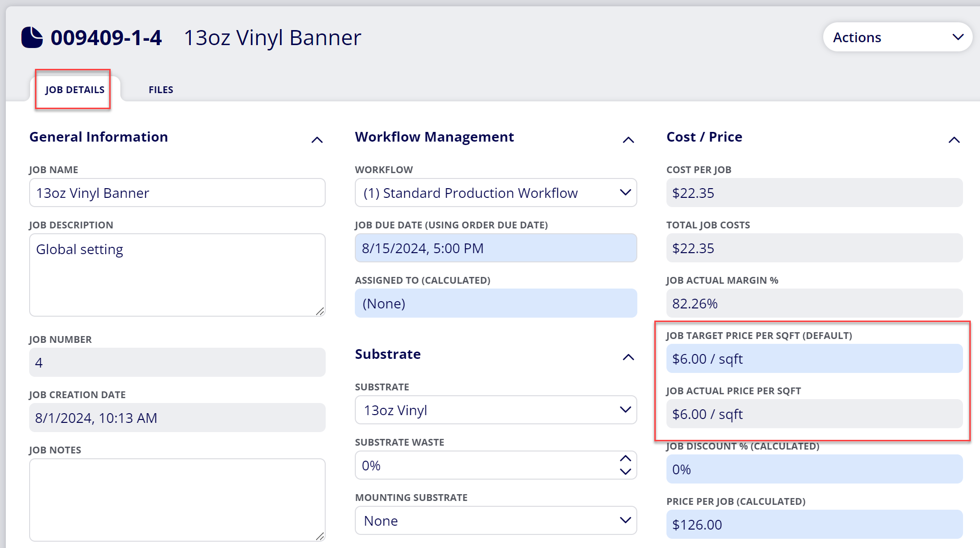Image resolution: width=980 pixels, height=548 pixels.
Task: Click the Job Actual Price Per Sqft field
Action: click(x=814, y=414)
